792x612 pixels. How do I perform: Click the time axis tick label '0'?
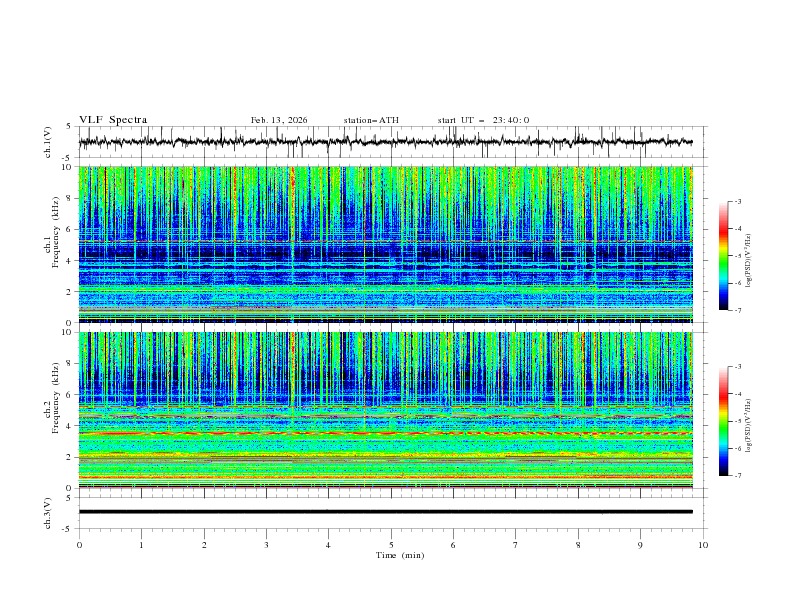pyautogui.click(x=79, y=545)
